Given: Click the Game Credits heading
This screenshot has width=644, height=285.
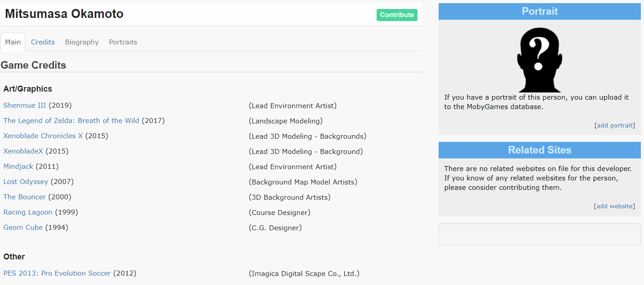Looking at the screenshot, I should click(33, 65).
